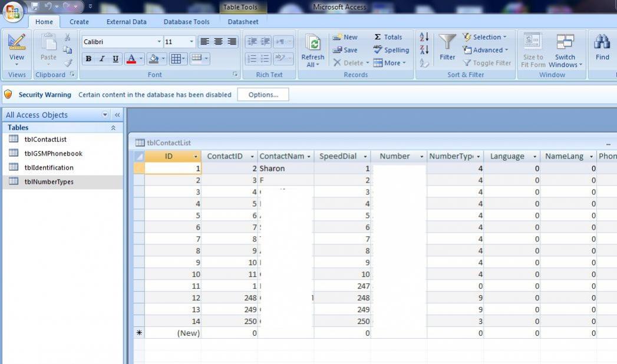
Task: Collapse the Tables group chevron
Action: click(113, 128)
